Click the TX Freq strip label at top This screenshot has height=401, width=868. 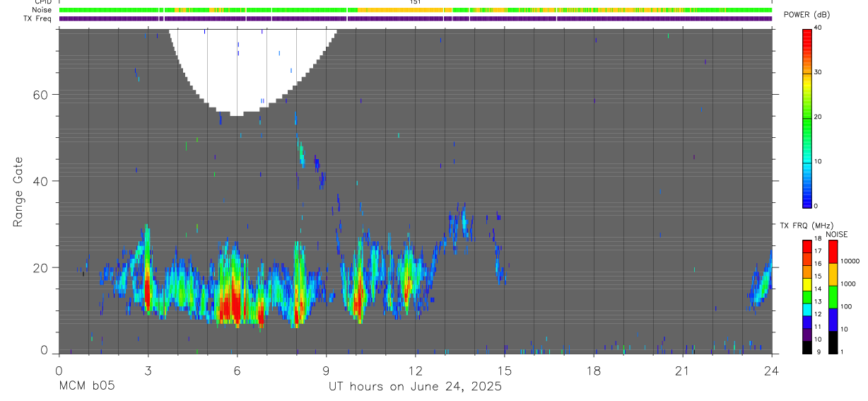tap(38, 18)
